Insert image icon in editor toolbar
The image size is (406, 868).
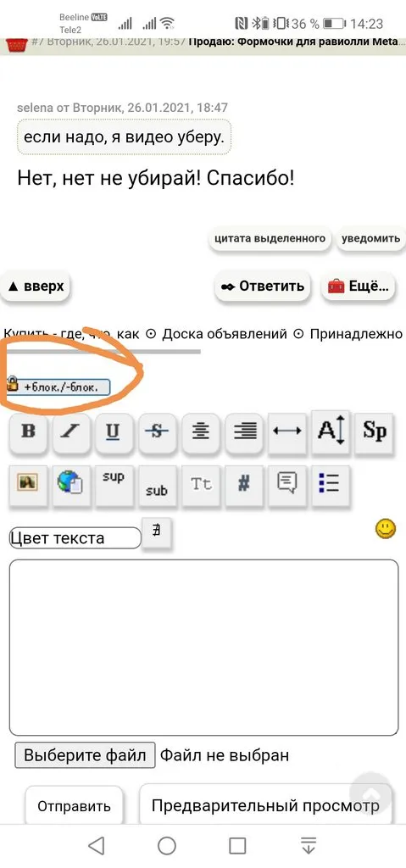coord(28,484)
